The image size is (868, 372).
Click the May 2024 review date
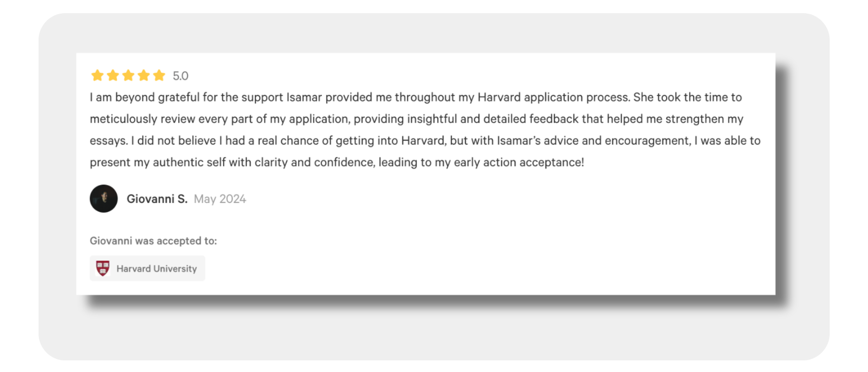click(220, 199)
